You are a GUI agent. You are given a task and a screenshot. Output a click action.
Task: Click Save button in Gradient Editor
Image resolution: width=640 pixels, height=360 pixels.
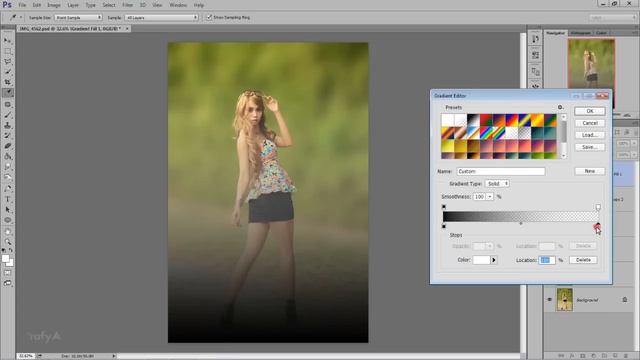[589, 147]
